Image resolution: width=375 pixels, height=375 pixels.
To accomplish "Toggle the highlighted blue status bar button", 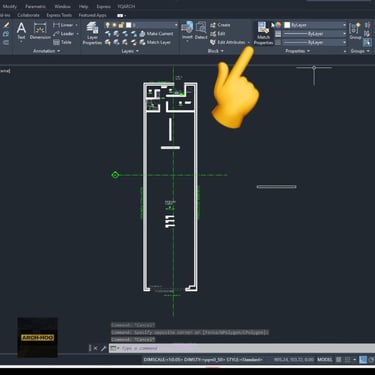I will tap(363, 360).
